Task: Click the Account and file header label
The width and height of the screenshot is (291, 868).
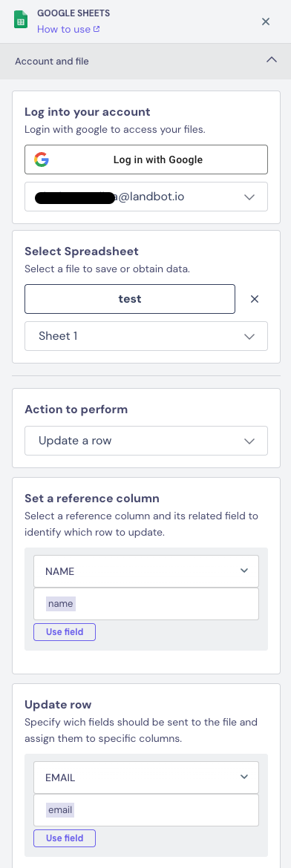Action: 51,62
